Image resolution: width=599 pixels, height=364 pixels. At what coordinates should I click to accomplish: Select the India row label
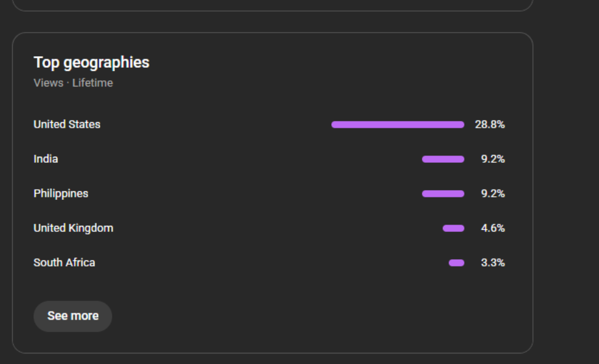pos(46,159)
